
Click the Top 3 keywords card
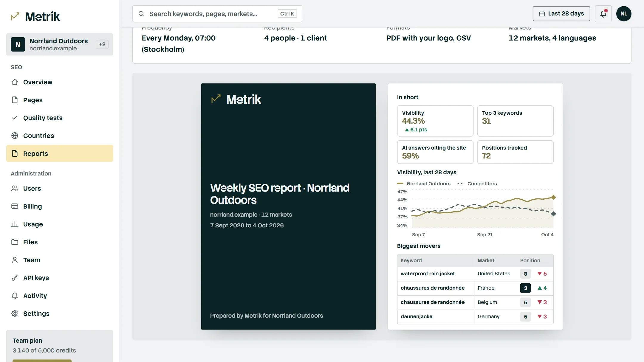tap(515, 121)
